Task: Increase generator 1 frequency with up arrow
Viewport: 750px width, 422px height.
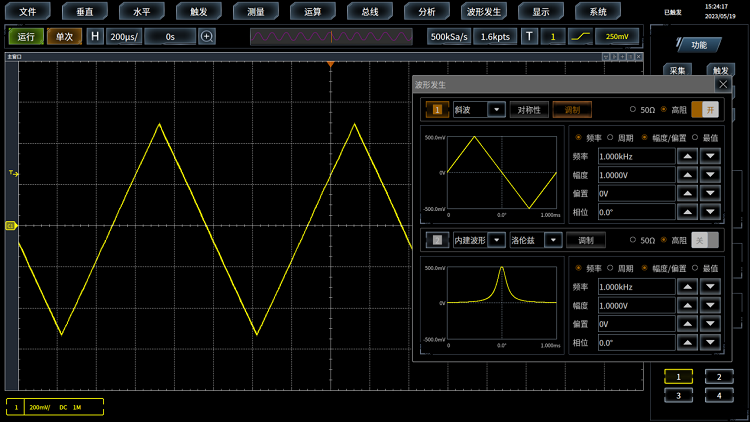Action: 687,156
